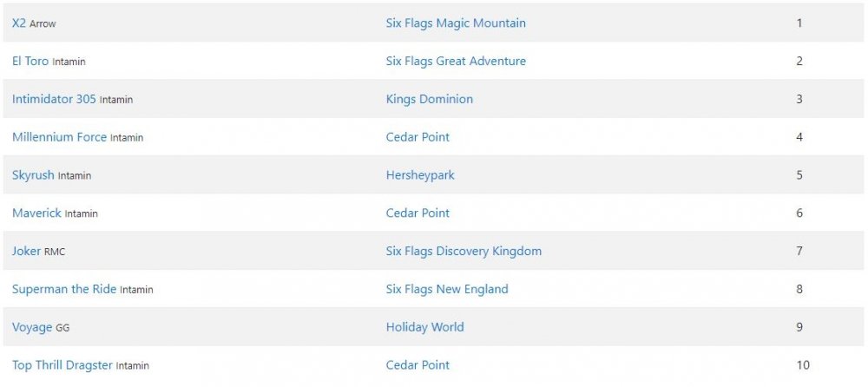Open Intimidator 305 coaster page
The width and height of the screenshot is (868, 387).
point(54,99)
